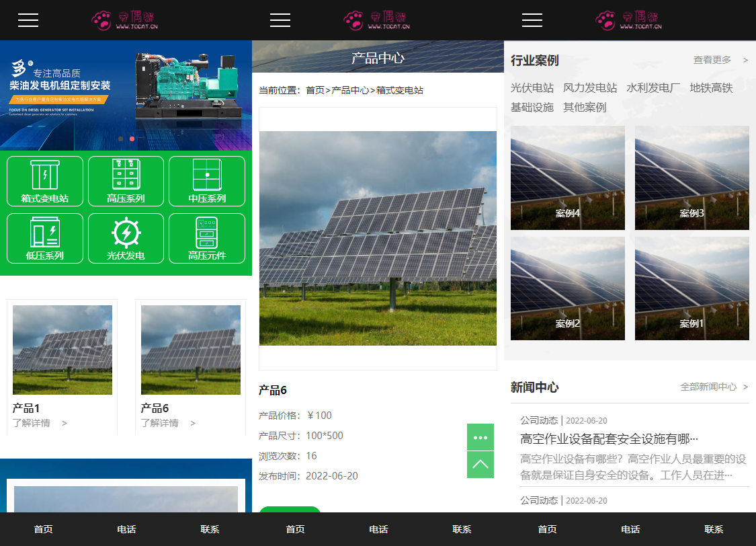Select the red active banner carousel dot
Viewport: 756px width, 546px height.
132,139
